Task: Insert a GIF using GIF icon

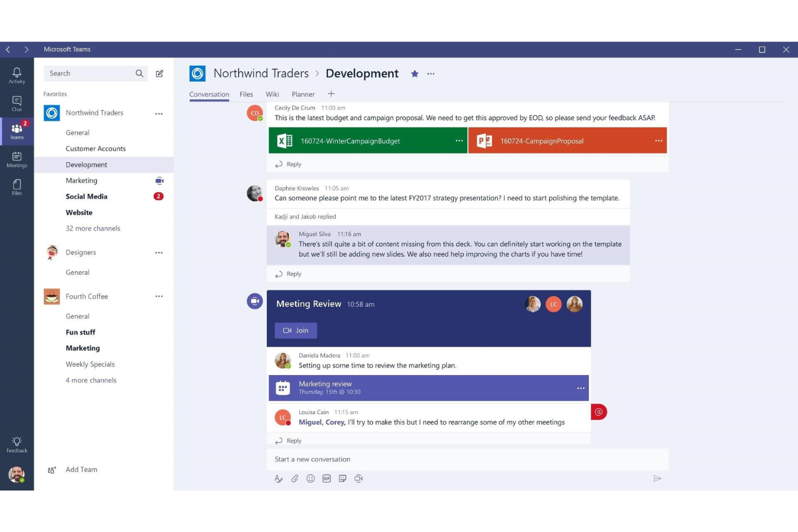Action: coord(327,479)
